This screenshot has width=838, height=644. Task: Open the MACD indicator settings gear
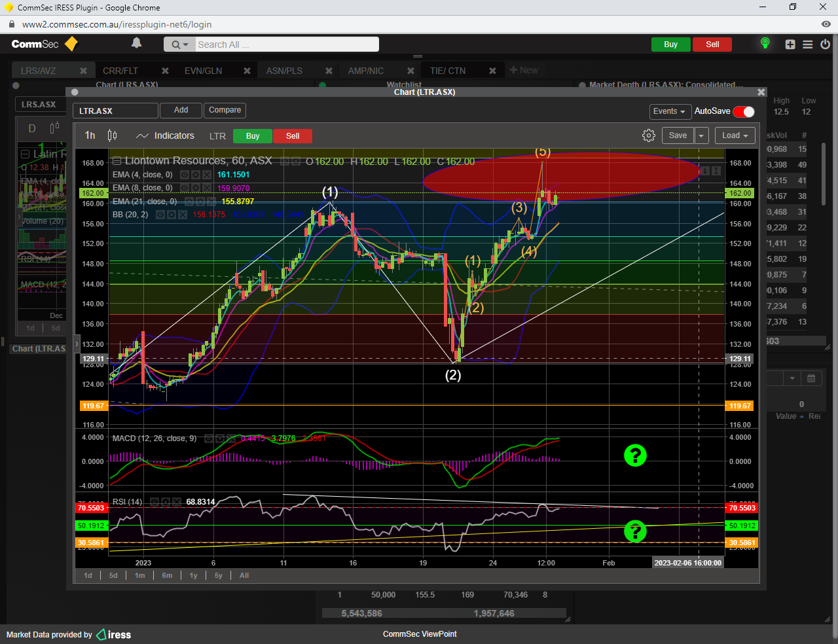click(x=221, y=438)
